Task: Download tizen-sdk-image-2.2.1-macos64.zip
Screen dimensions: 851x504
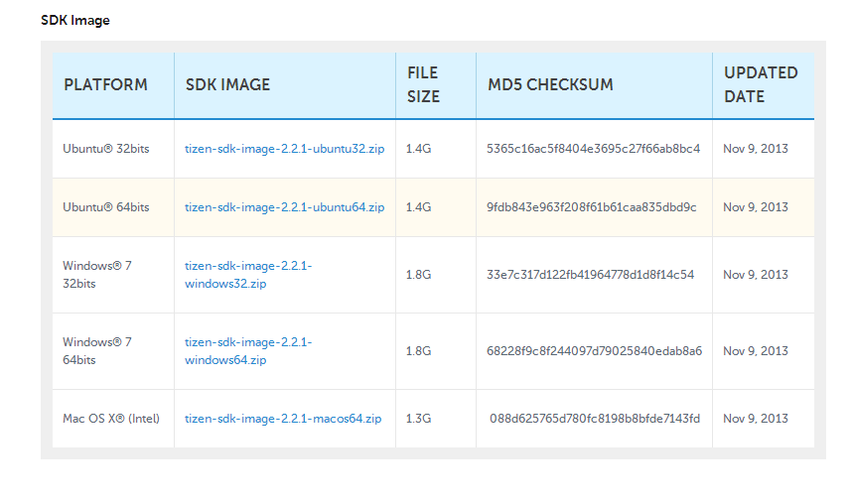Action: point(283,419)
